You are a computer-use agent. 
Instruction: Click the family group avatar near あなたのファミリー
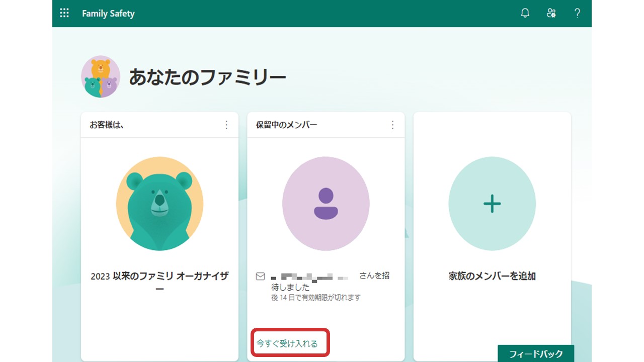click(x=101, y=76)
